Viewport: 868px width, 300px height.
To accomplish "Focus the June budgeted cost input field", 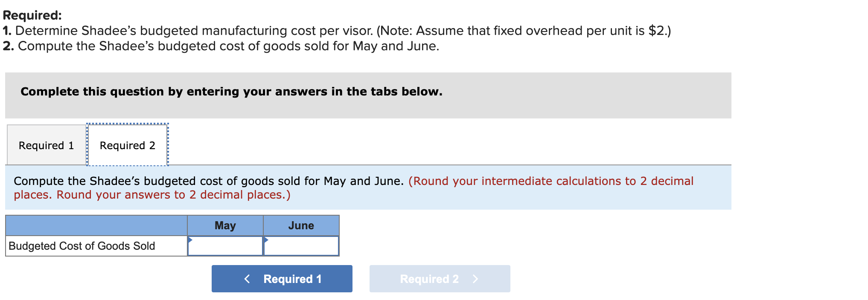I will pos(302,246).
